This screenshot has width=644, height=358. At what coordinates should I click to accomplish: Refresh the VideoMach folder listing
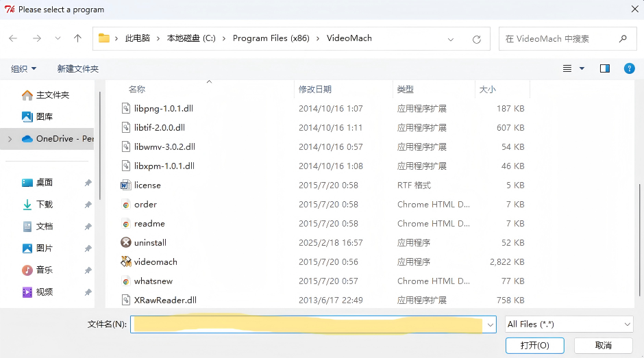[x=476, y=40]
